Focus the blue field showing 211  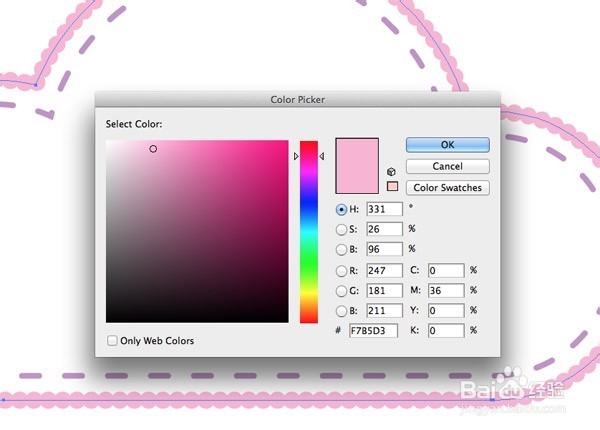(385, 311)
